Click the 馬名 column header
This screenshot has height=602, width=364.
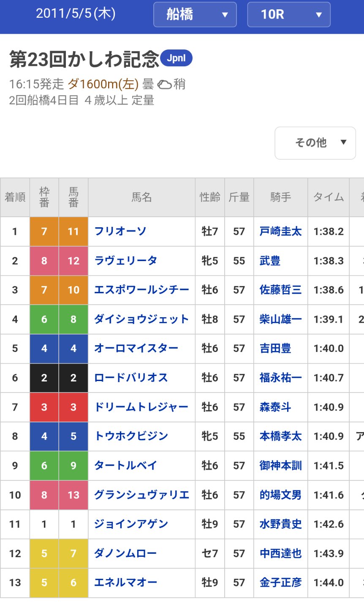141,197
